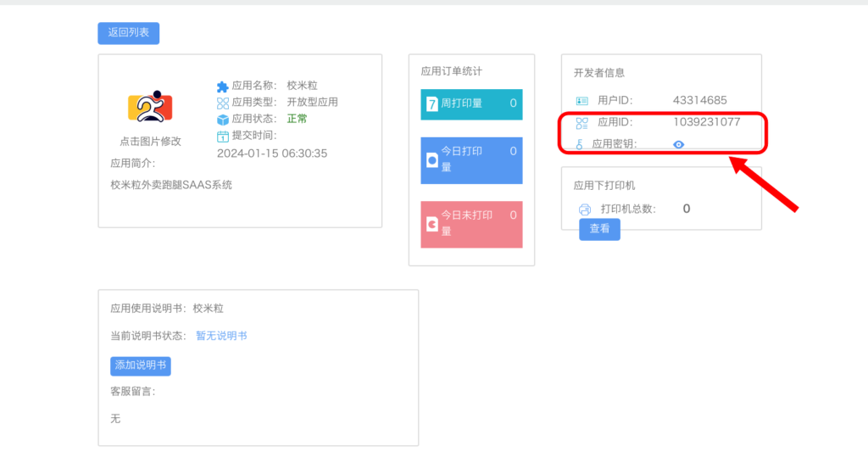Click the 应用订单统计 heading

451,71
